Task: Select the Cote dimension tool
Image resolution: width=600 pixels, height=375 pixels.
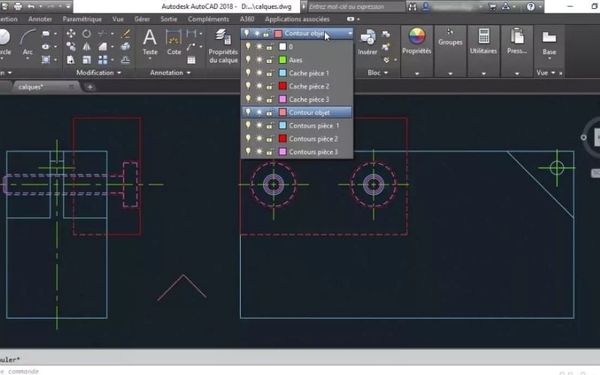Action: (174, 43)
